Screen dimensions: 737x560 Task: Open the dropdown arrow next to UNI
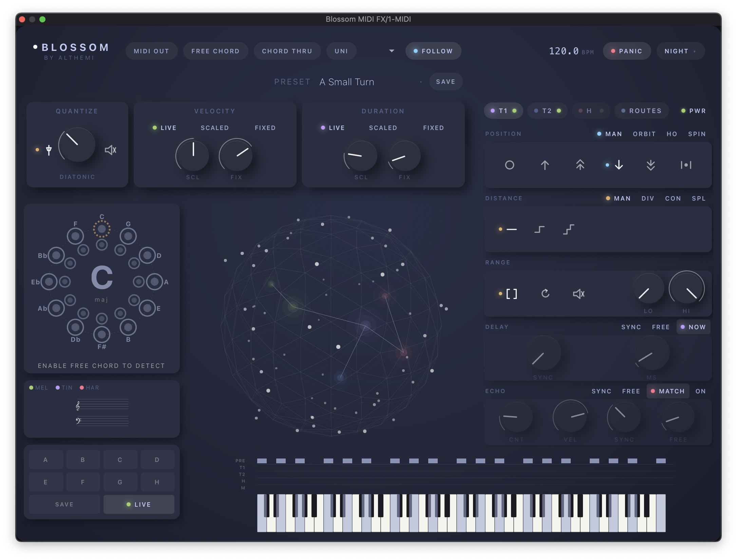pyautogui.click(x=392, y=51)
